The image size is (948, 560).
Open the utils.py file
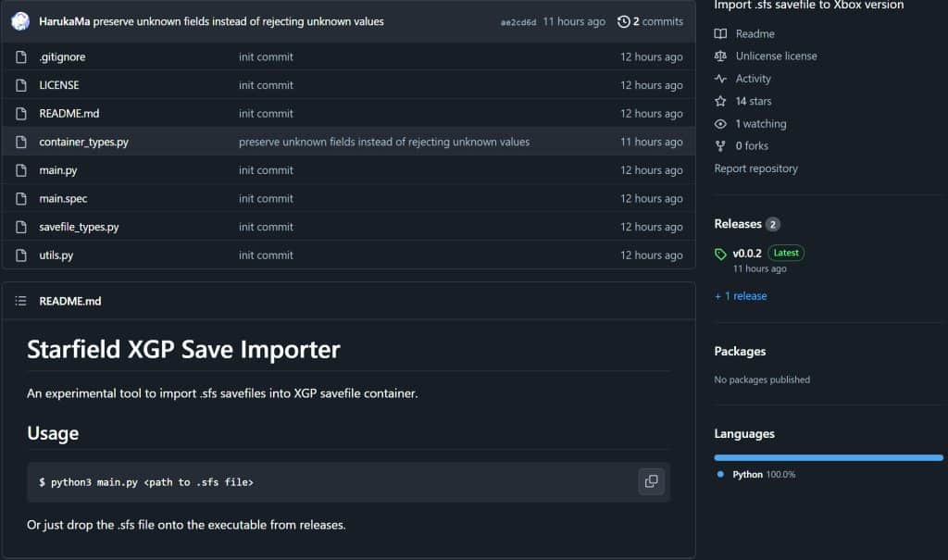tap(56, 255)
